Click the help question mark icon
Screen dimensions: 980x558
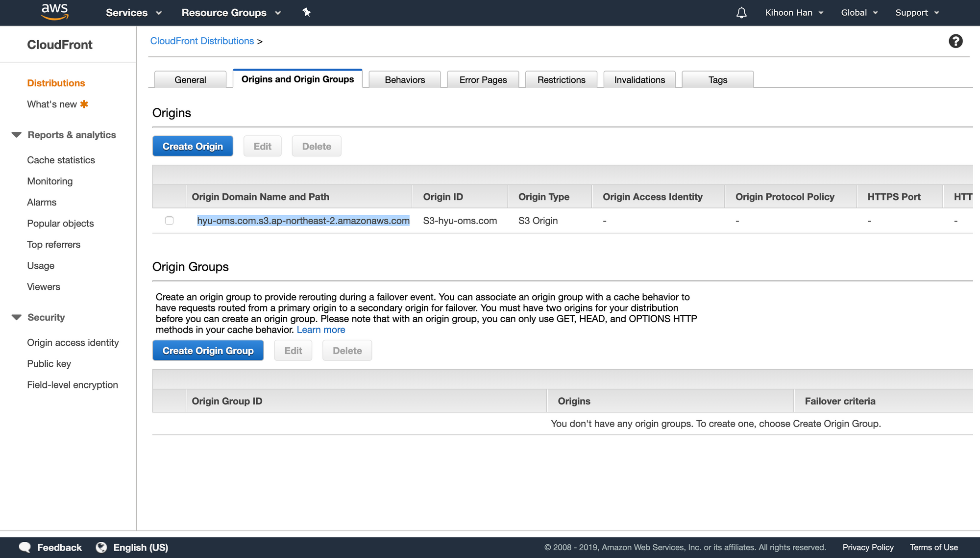click(x=955, y=41)
